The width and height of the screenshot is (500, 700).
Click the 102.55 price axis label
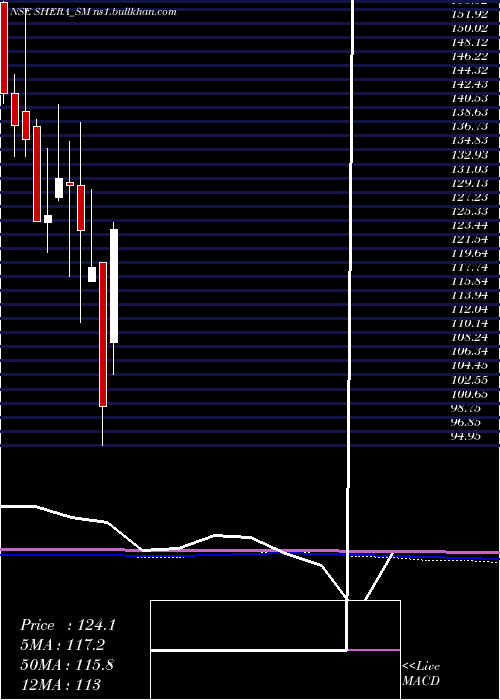pyautogui.click(x=469, y=380)
